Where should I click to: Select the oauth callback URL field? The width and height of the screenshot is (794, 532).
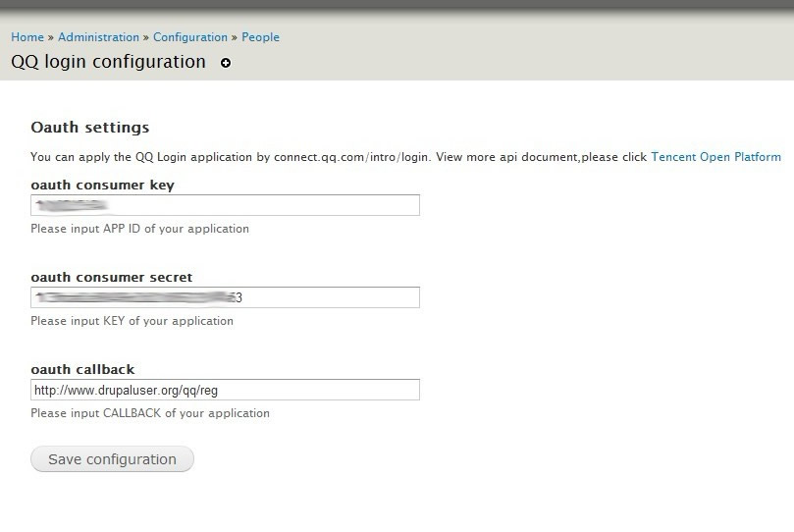pos(225,390)
